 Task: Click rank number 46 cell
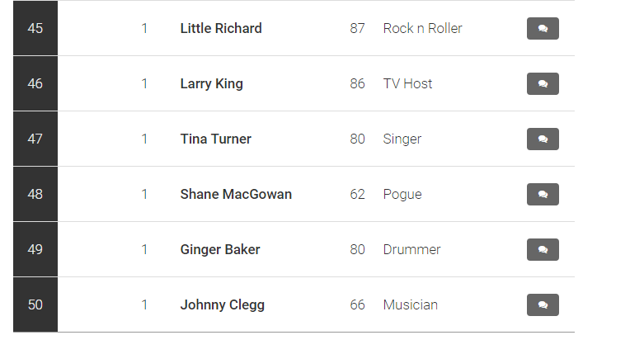[x=35, y=83]
